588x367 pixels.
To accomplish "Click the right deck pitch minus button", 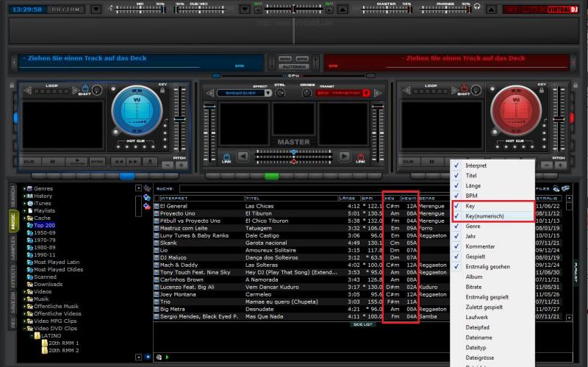I will point(547,165).
